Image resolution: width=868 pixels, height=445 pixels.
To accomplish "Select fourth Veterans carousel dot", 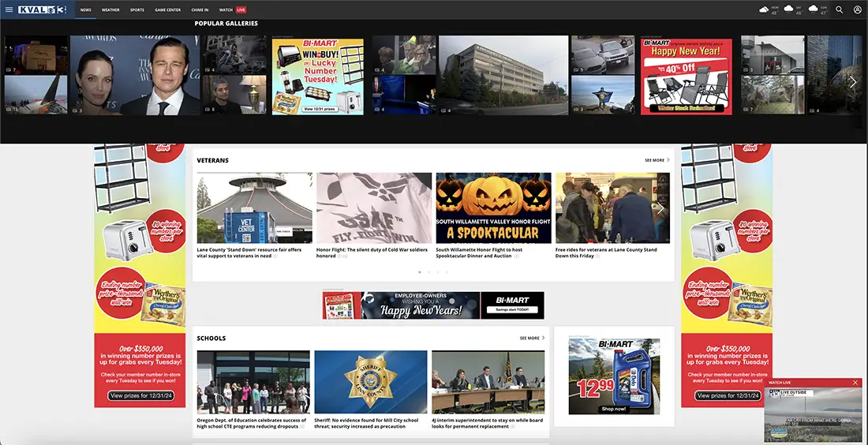I will 447,272.
